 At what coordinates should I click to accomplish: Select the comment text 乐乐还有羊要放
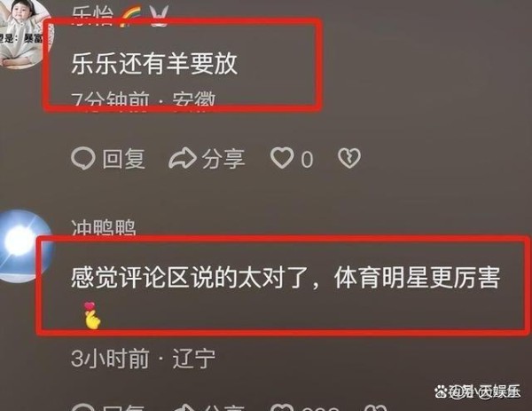click(x=154, y=64)
